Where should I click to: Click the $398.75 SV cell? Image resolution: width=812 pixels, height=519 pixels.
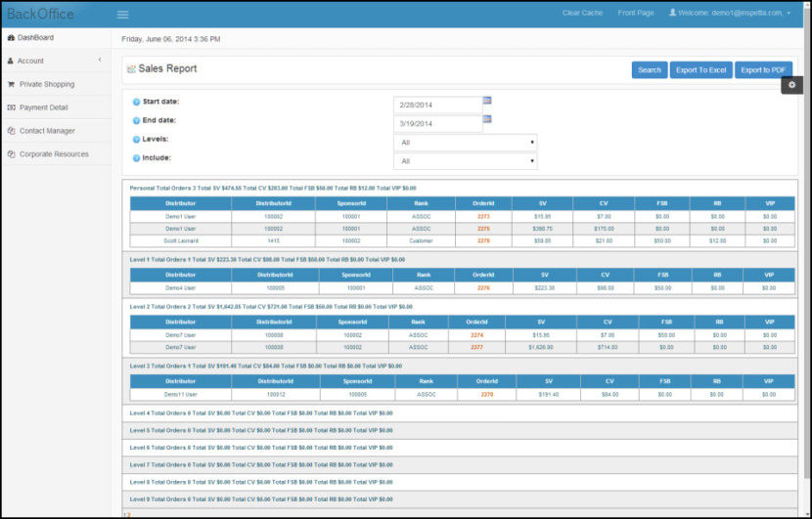(x=542, y=229)
